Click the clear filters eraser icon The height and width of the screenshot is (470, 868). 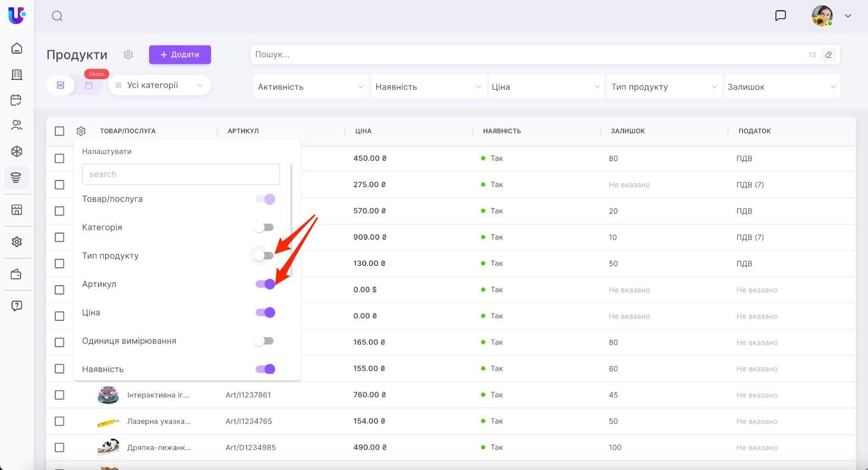[828, 55]
